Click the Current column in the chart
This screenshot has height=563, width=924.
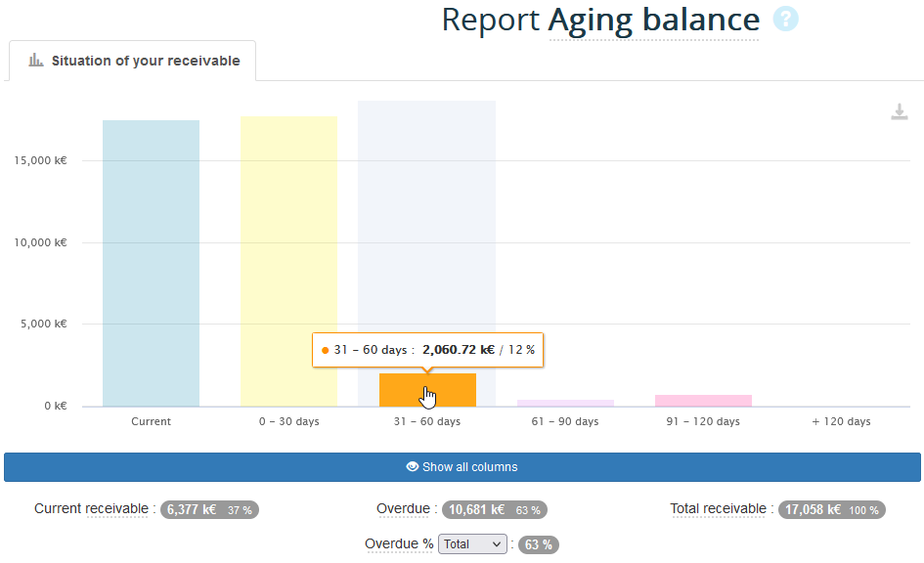[151, 264]
